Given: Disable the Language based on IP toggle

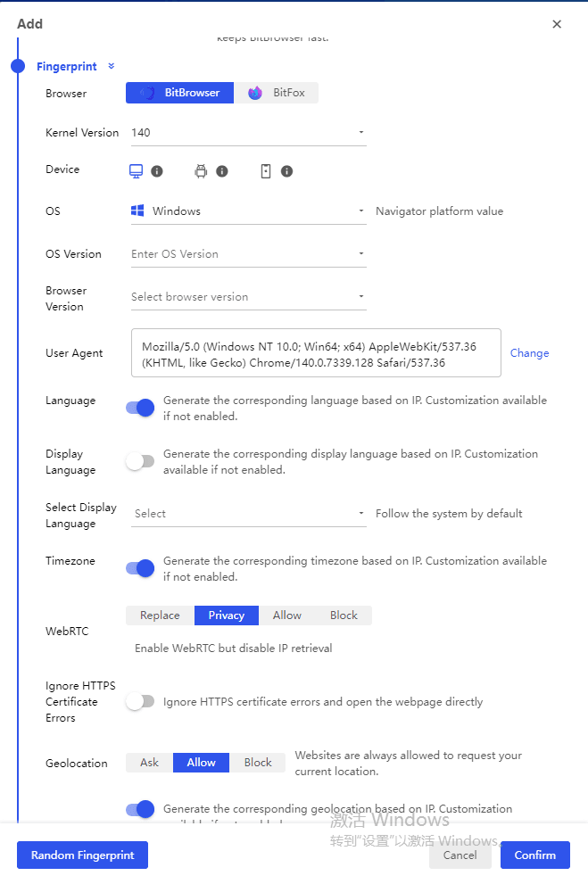Looking at the screenshot, I should pyautogui.click(x=140, y=408).
